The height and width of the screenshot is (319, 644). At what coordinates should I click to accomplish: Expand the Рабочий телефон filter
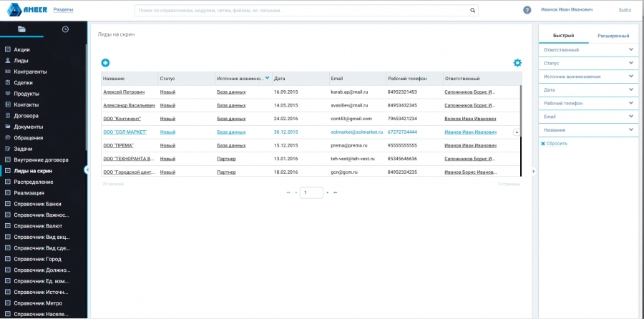point(630,103)
